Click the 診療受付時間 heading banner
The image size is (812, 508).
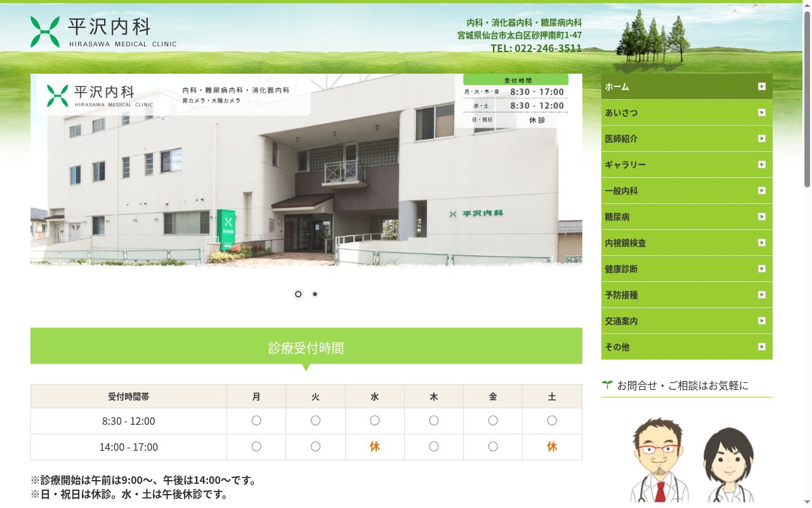click(x=306, y=347)
